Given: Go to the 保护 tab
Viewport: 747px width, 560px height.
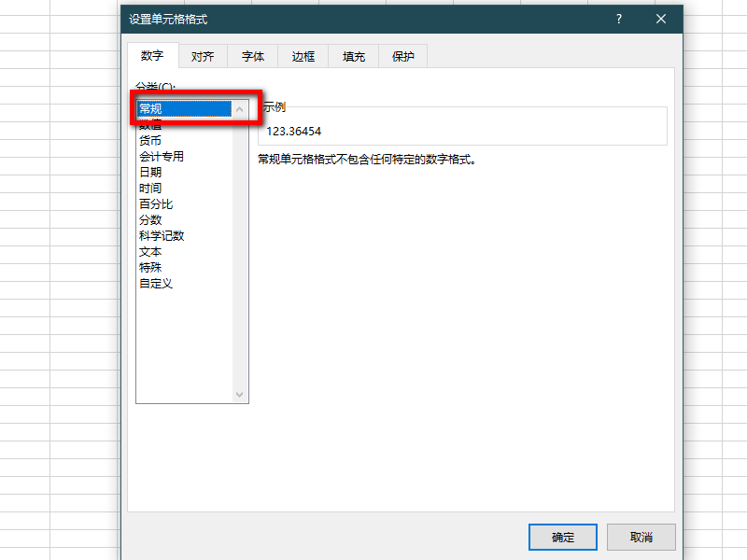Looking at the screenshot, I should [x=403, y=57].
